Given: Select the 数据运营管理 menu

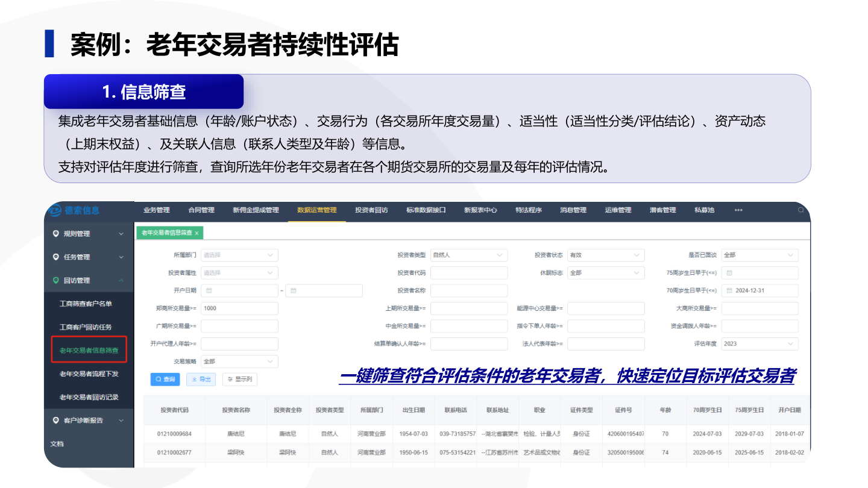Looking at the screenshot, I should tap(317, 210).
